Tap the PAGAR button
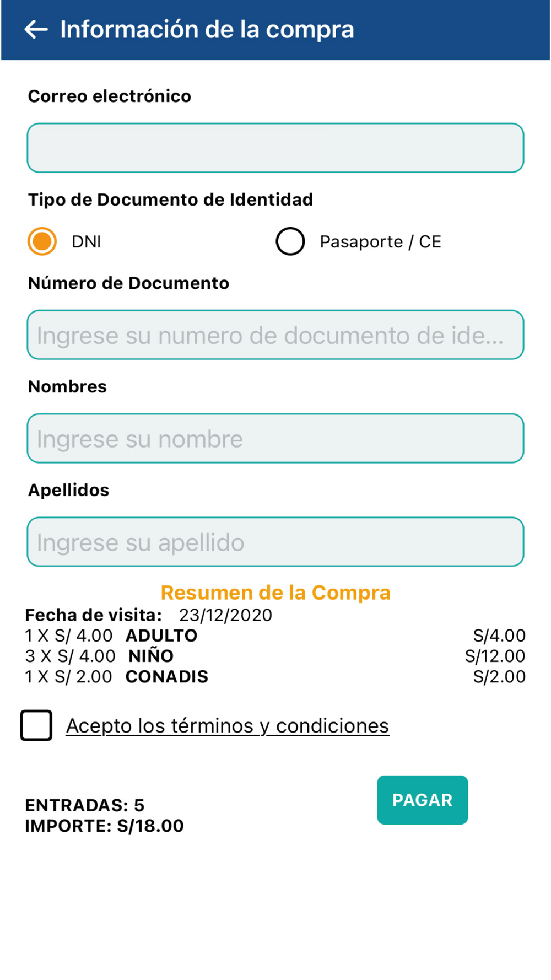 tap(423, 800)
